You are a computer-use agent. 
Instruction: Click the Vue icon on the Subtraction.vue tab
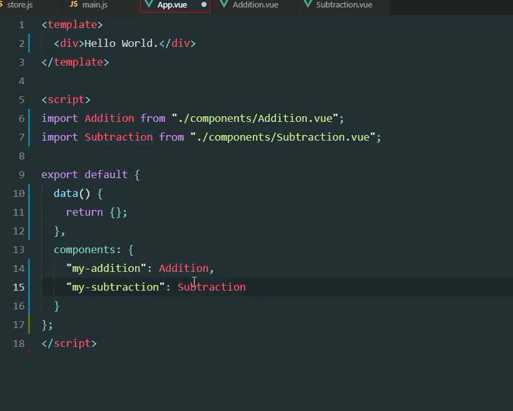308,4
